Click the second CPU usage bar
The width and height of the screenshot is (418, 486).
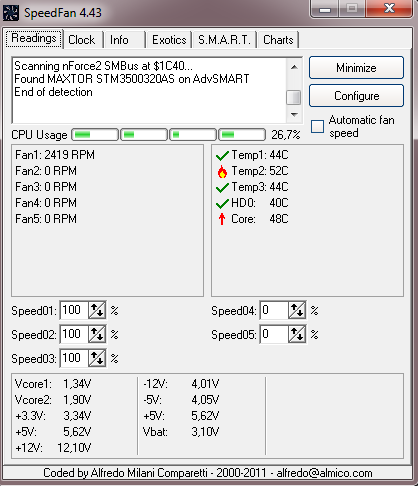tap(144, 135)
